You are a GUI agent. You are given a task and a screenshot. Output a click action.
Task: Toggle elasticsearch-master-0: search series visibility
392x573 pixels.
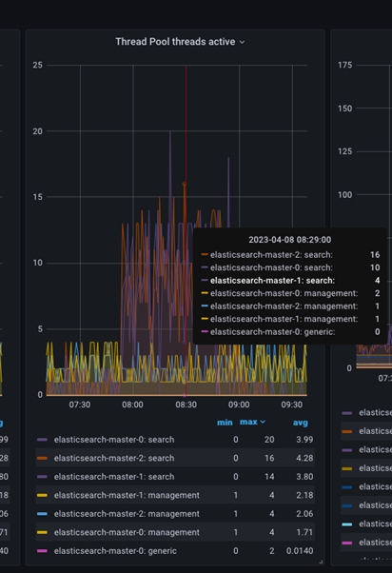click(x=114, y=440)
